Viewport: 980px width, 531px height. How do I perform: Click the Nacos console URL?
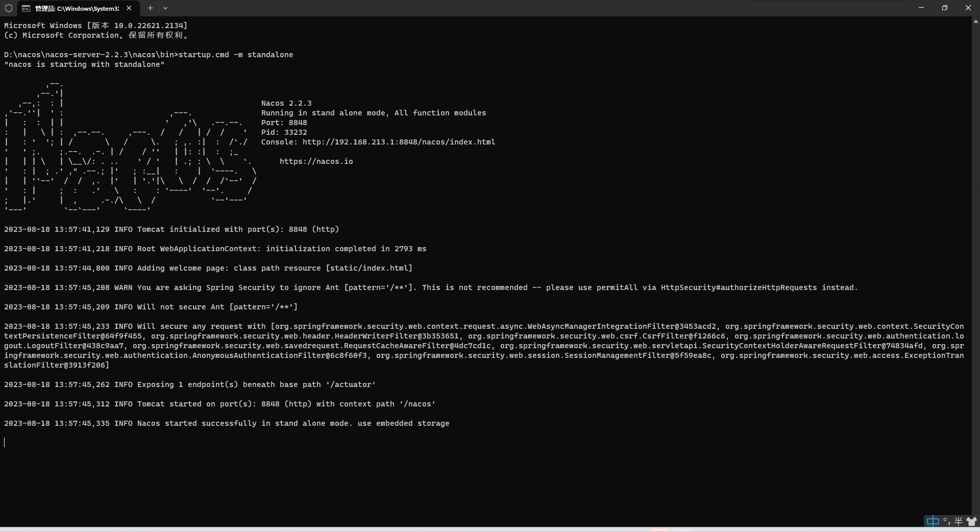point(399,142)
